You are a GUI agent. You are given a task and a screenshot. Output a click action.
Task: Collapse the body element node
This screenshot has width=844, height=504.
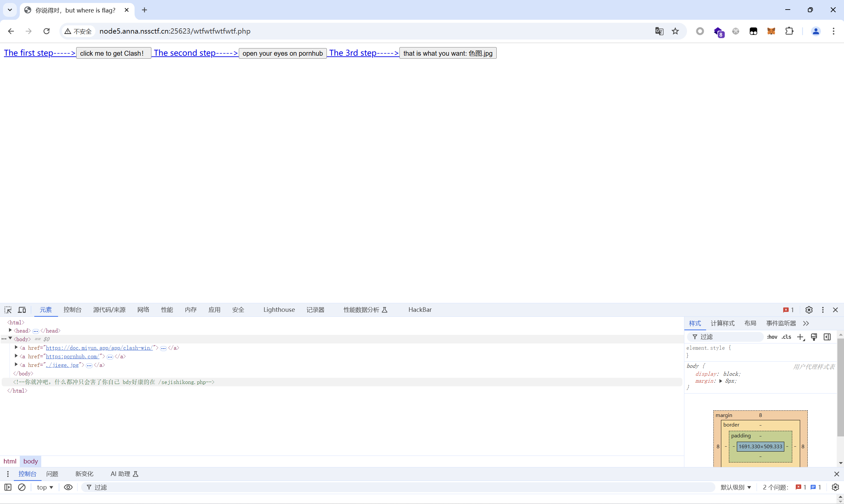pos(10,339)
